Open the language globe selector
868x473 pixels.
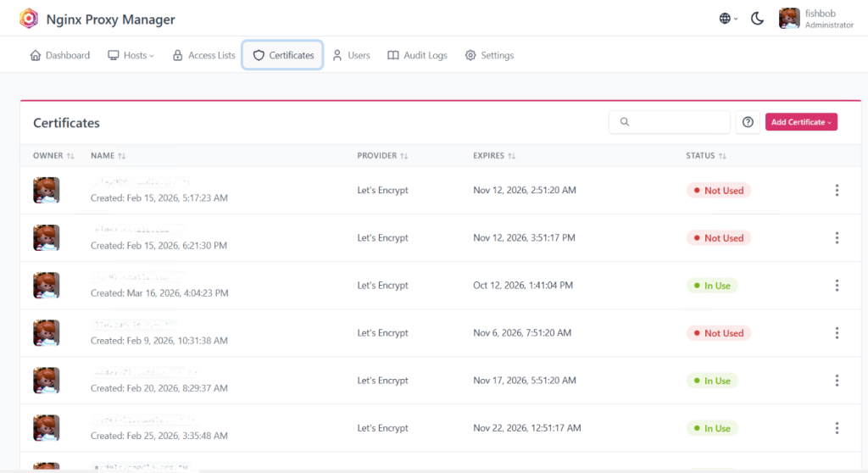[728, 19]
